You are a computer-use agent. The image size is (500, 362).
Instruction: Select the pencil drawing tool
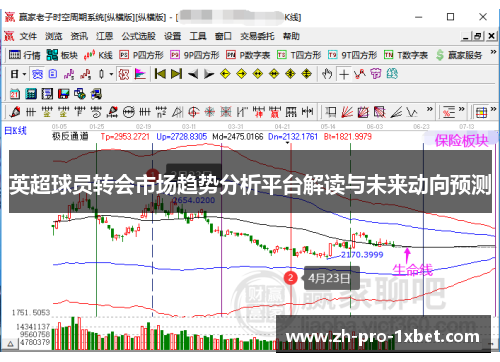pos(15,112)
